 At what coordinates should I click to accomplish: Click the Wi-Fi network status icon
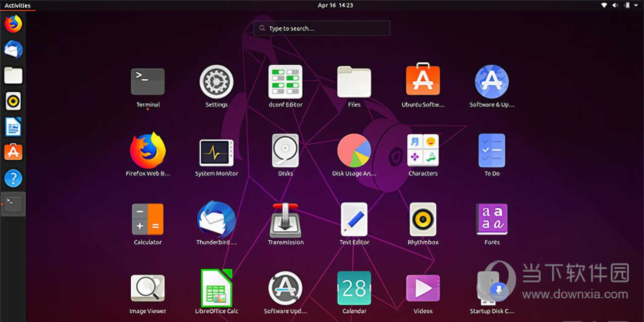point(604,5)
